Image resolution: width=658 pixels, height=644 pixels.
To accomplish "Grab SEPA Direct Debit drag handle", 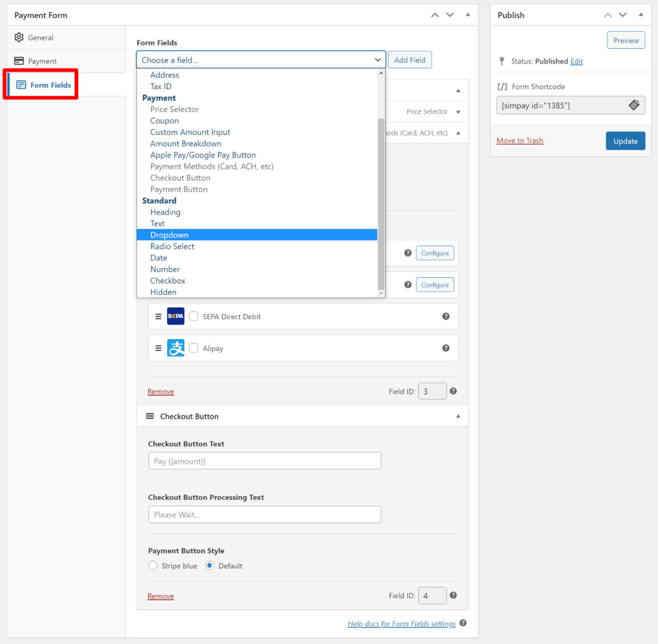I will [158, 316].
